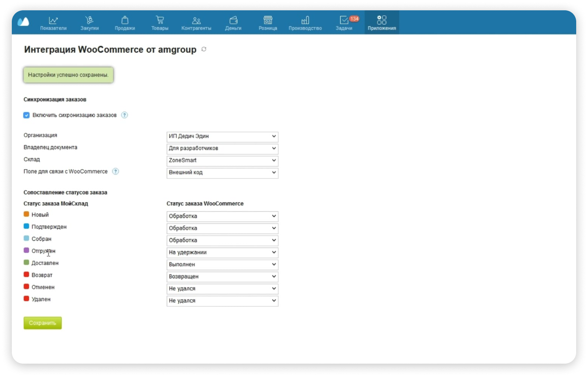The width and height of the screenshot is (588, 377).
Task: Click the Синхронизация заказов heading
Action: 55,100
